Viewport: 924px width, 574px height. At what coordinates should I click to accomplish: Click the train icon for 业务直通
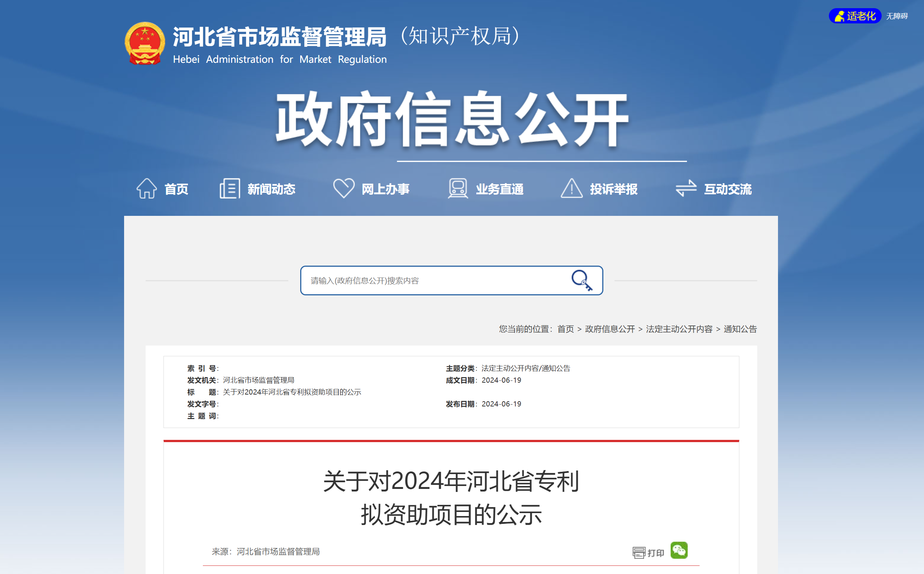click(x=458, y=188)
